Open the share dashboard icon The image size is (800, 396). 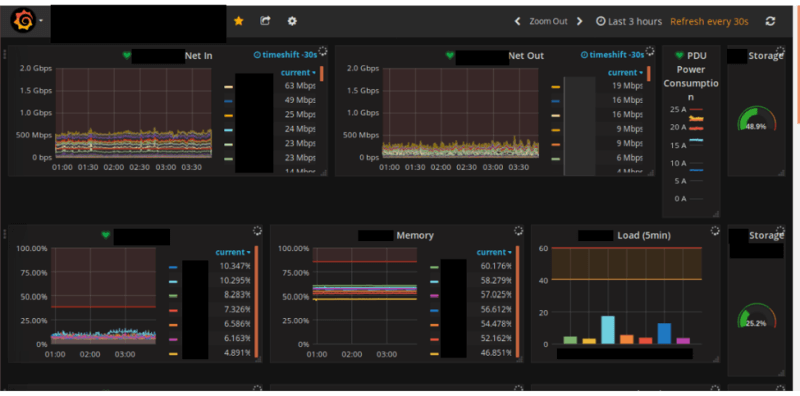click(x=265, y=20)
